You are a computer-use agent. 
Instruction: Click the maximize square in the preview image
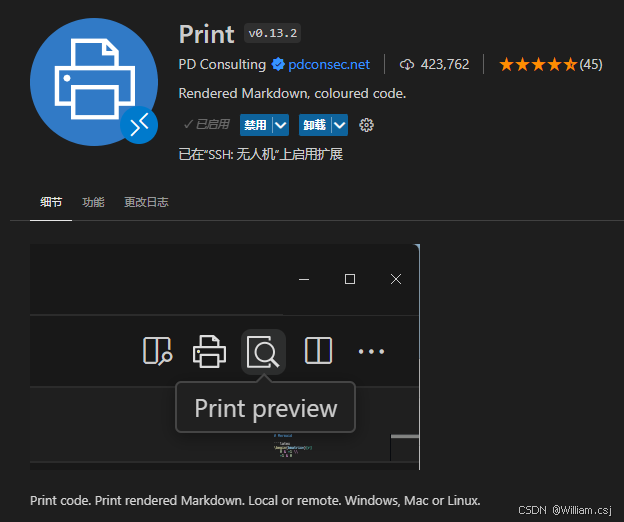click(x=350, y=279)
